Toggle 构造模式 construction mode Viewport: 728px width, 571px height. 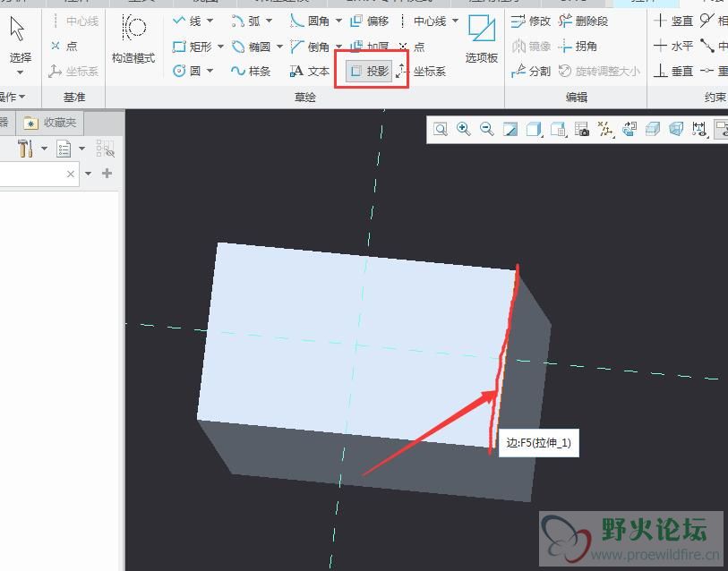[x=133, y=39]
